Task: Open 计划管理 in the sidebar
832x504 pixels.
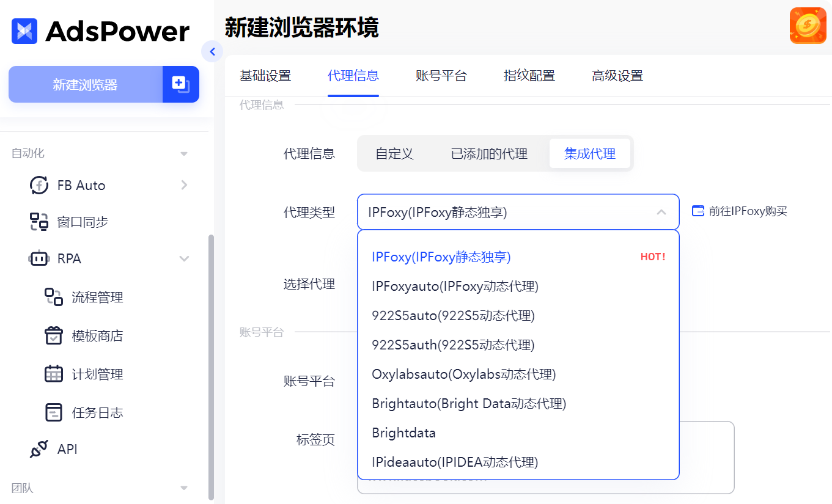Action: [98, 374]
